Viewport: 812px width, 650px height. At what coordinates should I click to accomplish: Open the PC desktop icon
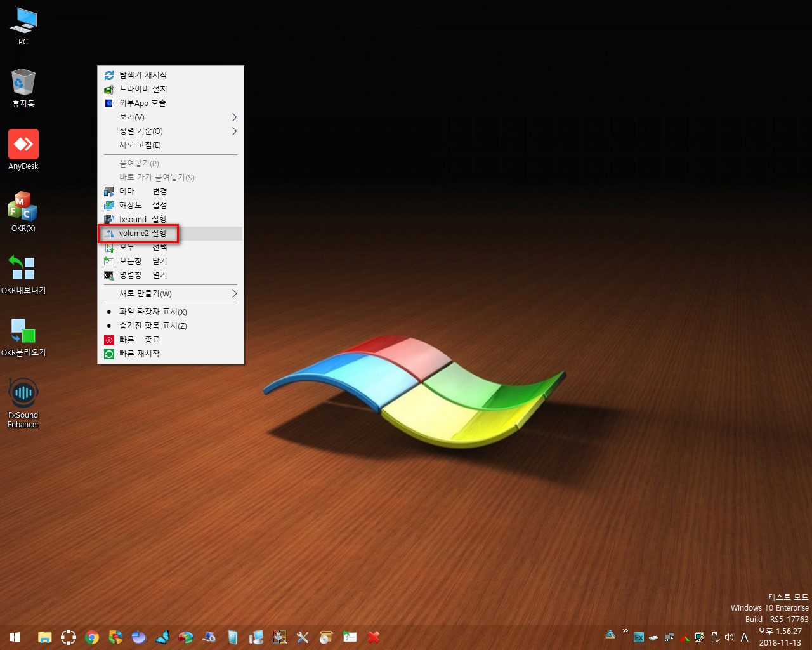point(23,27)
